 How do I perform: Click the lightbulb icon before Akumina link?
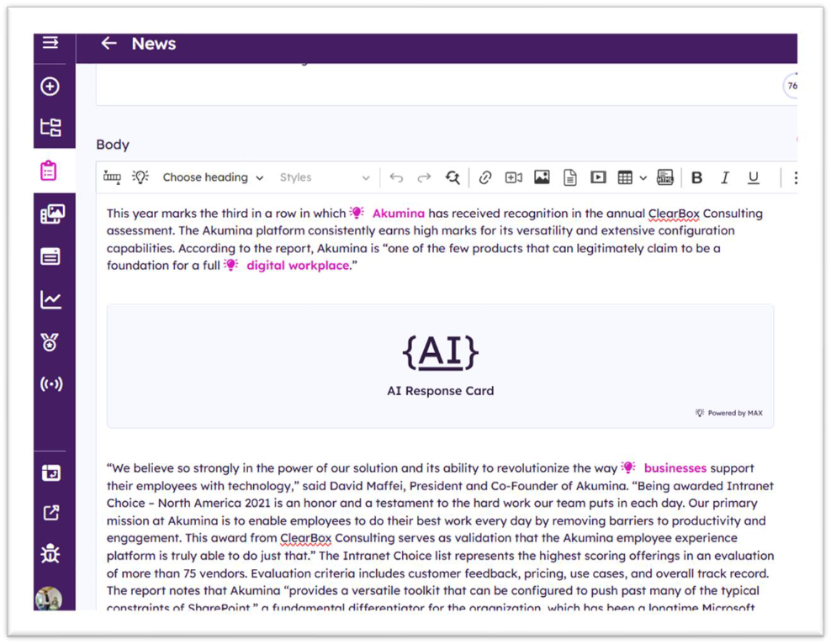click(357, 213)
